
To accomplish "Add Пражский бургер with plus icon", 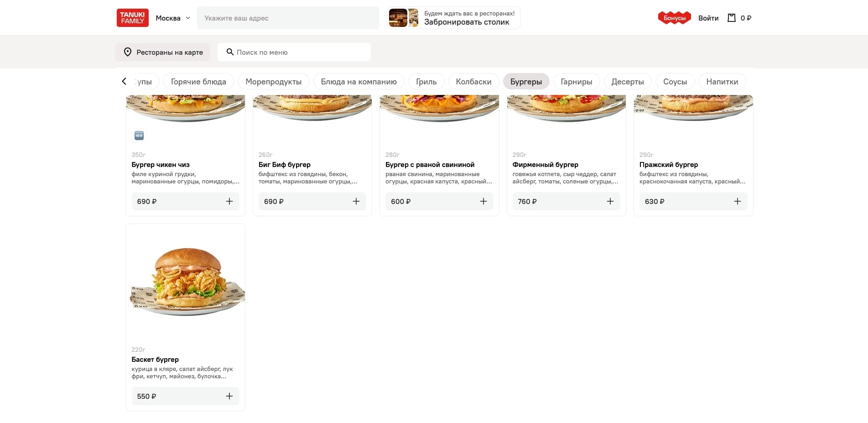I will tap(737, 201).
